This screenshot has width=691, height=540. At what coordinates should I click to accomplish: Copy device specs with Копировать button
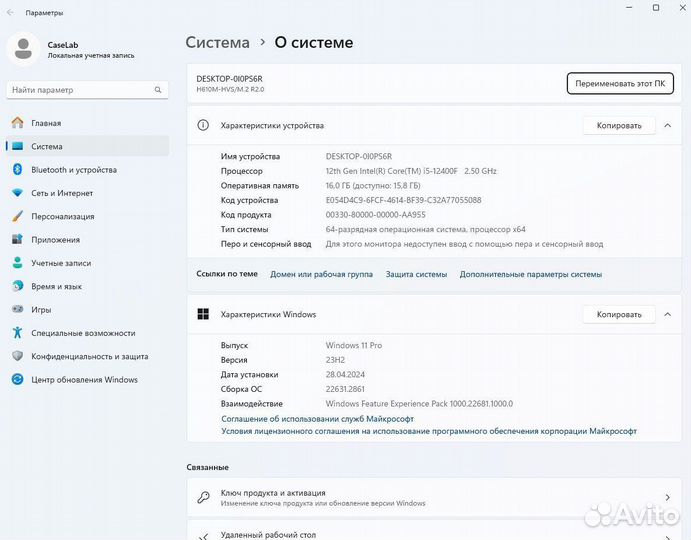pos(619,126)
